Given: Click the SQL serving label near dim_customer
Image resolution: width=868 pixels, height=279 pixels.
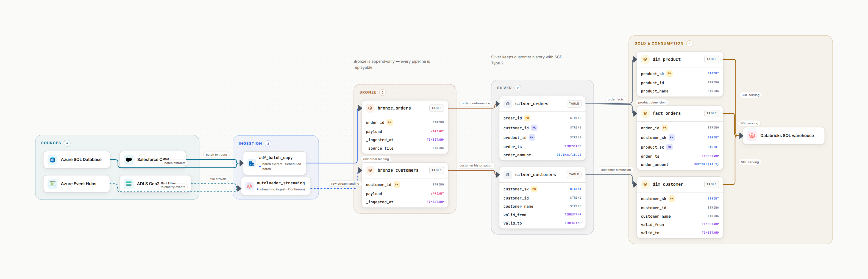Looking at the screenshot, I should point(750,162).
